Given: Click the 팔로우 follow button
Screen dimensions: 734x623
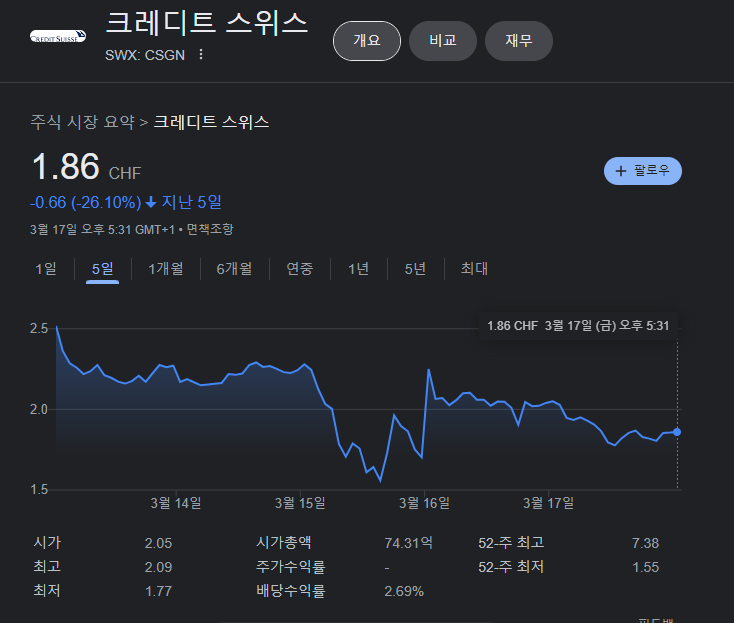Looking at the screenshot, I should click(643, 171).
